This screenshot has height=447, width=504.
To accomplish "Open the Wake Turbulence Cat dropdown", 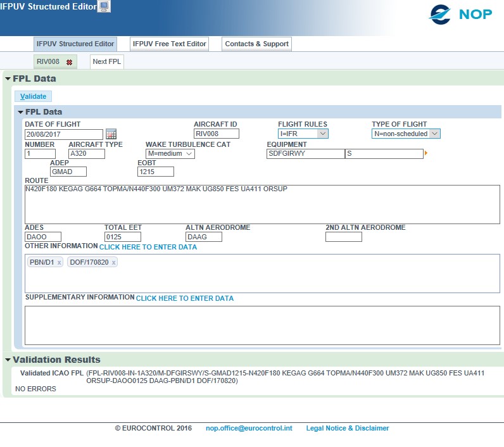I will 170,154.
